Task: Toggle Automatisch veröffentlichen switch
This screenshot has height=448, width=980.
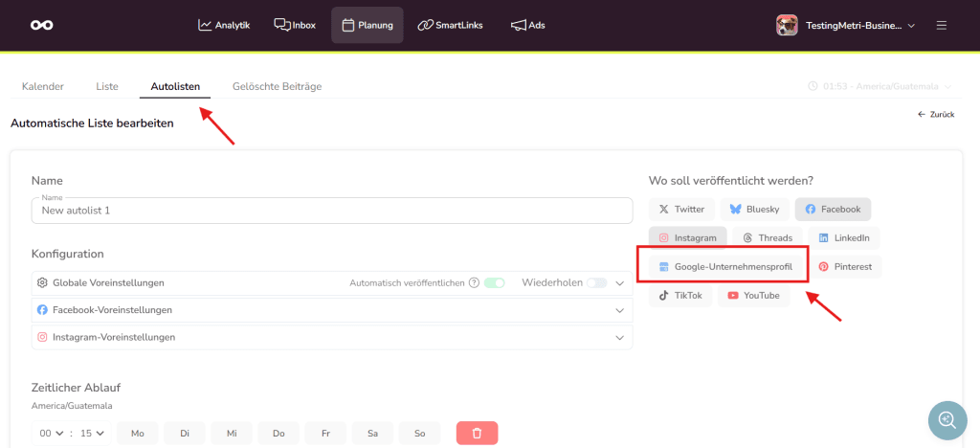Action: pyautogui.click(x=494, y=283)
